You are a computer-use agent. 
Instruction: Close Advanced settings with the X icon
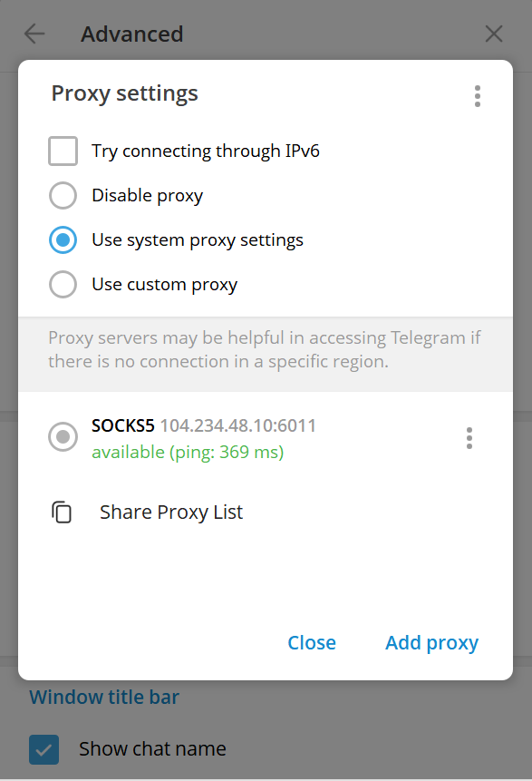pyautogui.click(x=494, y=34)
